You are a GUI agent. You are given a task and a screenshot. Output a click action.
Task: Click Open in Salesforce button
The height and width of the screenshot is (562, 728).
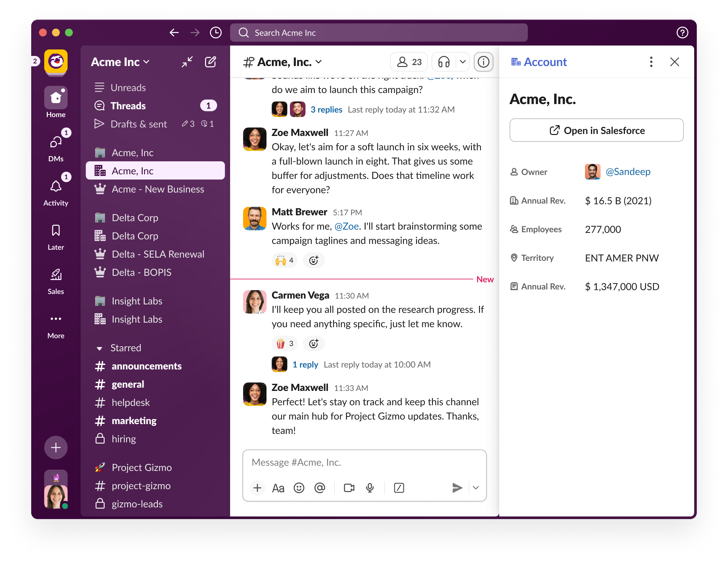pyautogui.click(x=596, y=130)
